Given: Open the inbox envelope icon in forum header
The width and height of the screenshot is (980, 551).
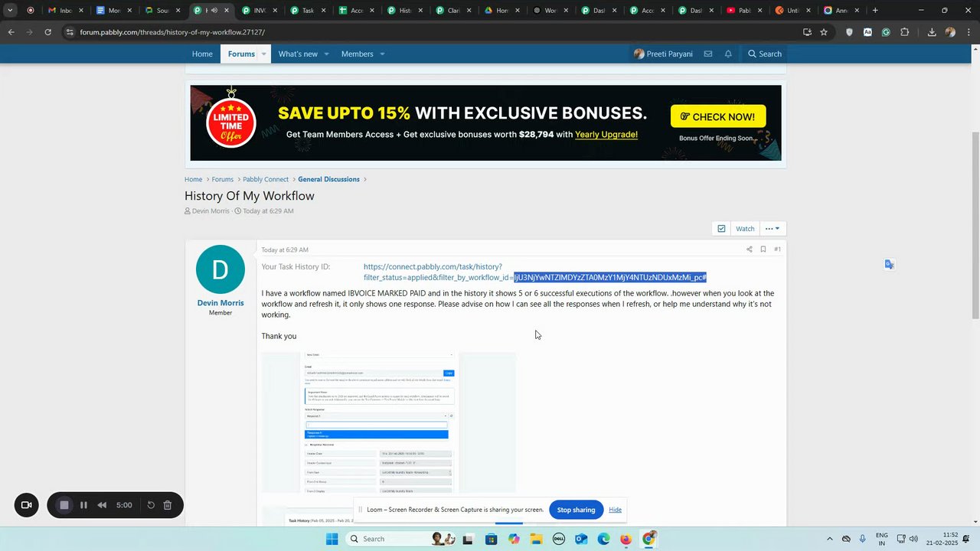Looking at the screenshot, I should pos(708,54).
